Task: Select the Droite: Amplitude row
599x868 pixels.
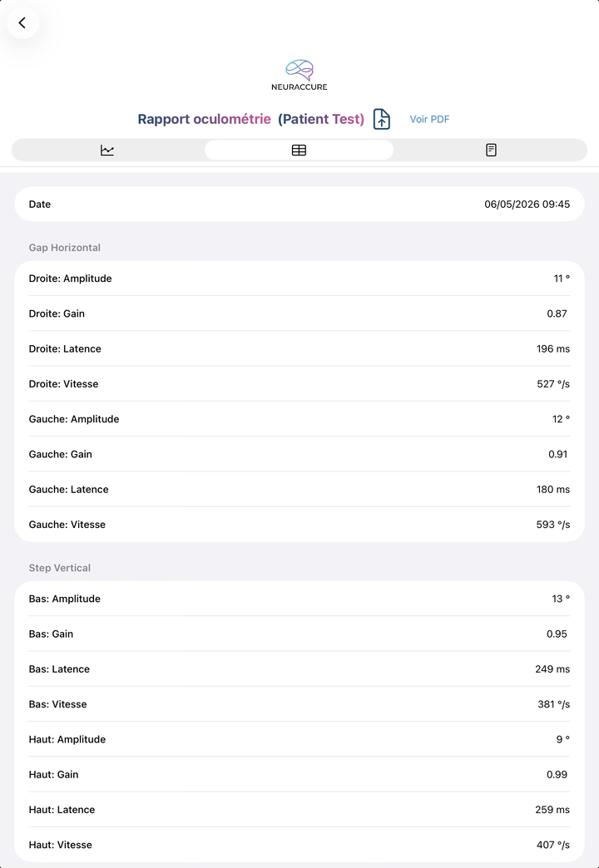Action: pyautogui.click(x=299, y=279)
